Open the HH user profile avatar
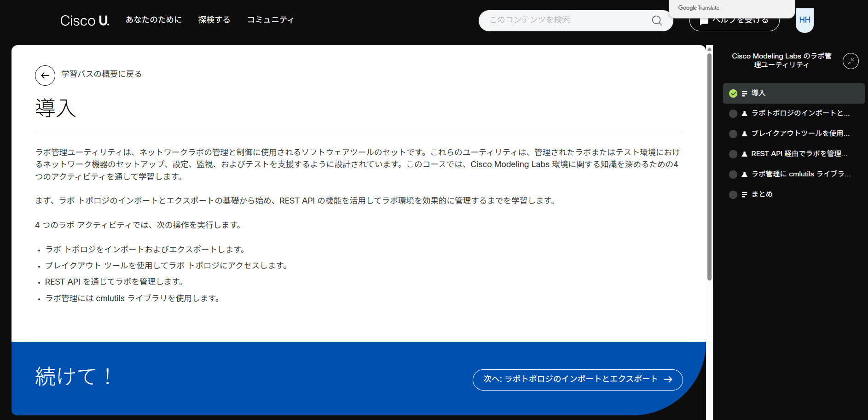This screenshot has height=420, width=868. (x=804, y=20)
